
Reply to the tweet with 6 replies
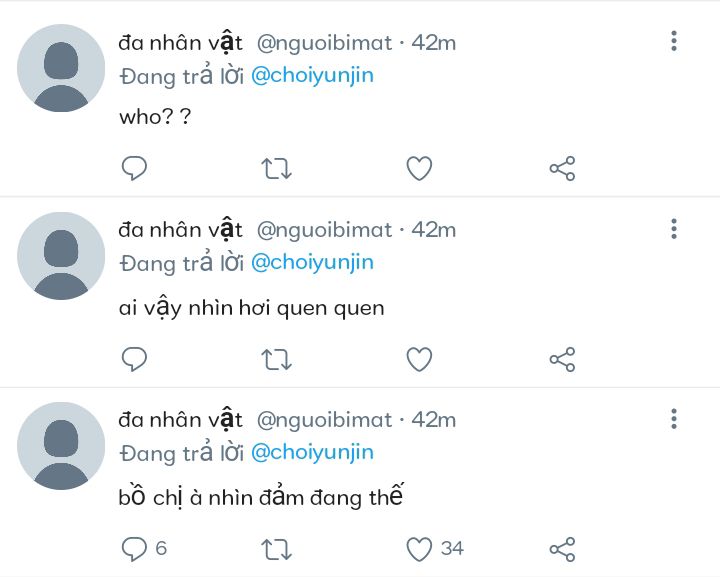pos(134,549)
